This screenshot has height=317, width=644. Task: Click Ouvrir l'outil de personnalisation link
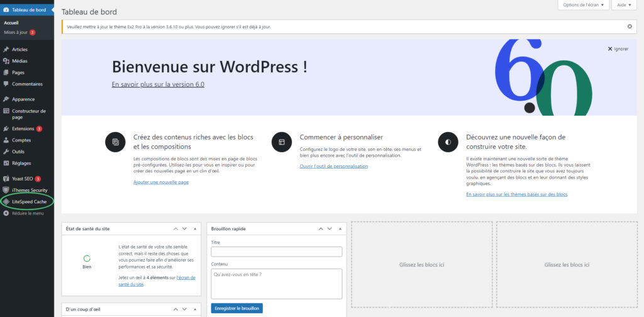click(x=334, y=166)
